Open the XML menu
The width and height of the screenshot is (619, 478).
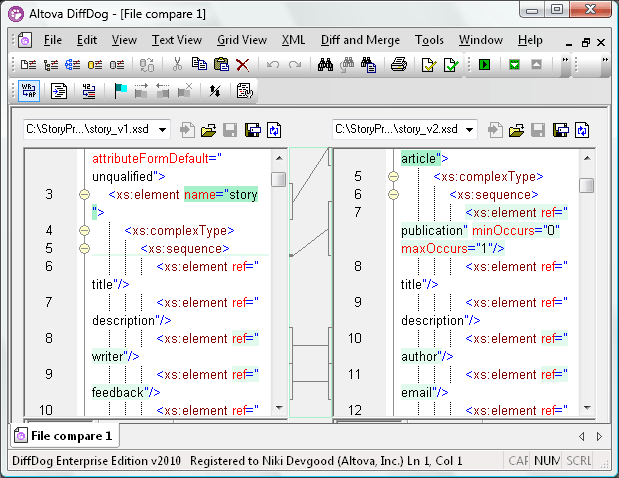pos(293,40)
